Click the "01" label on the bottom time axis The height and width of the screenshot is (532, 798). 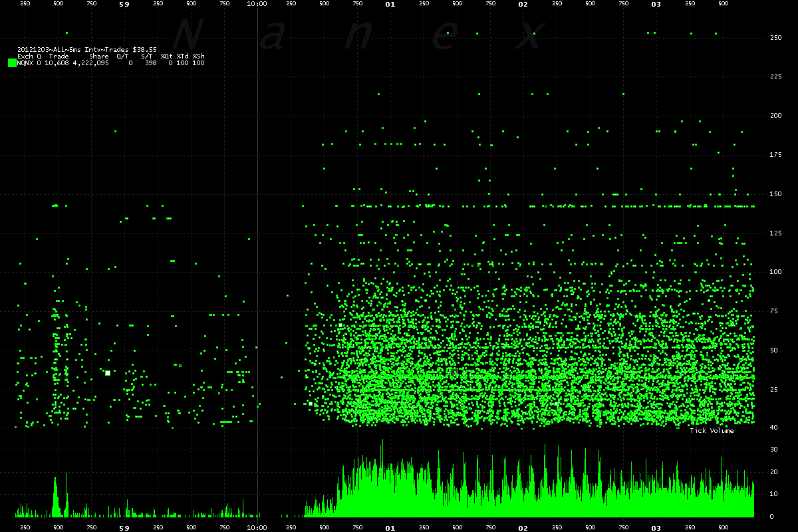pyautogui.click(x=390, y=527)
